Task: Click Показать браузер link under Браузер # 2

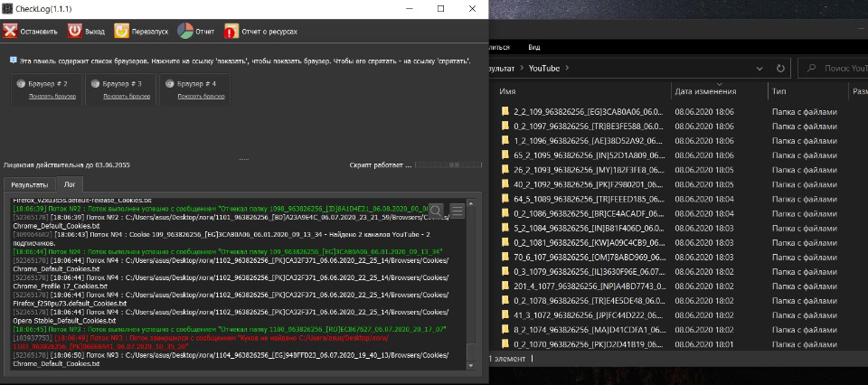Action: (x=52, y=96)
